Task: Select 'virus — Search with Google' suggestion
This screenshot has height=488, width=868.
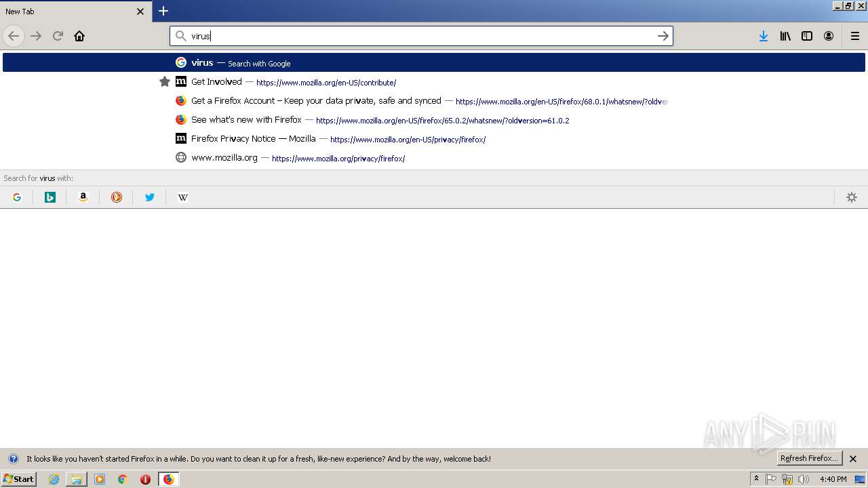Action: coord(434,62)
